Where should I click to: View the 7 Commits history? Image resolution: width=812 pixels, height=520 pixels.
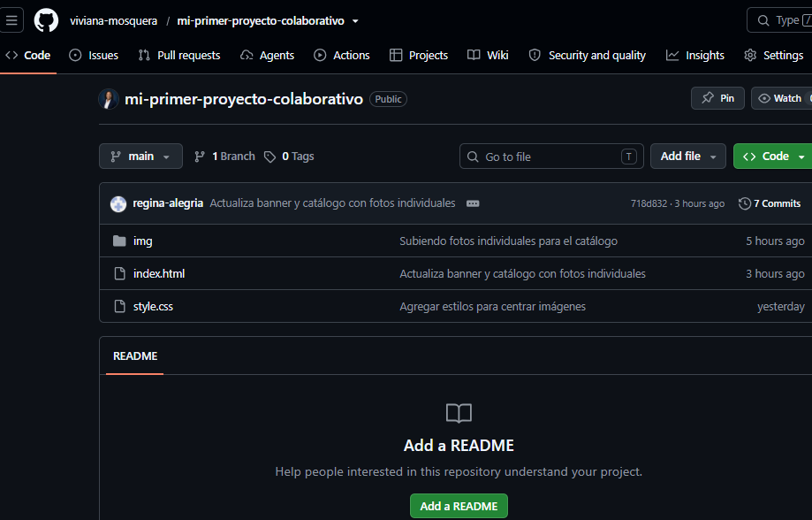point(770,203)
